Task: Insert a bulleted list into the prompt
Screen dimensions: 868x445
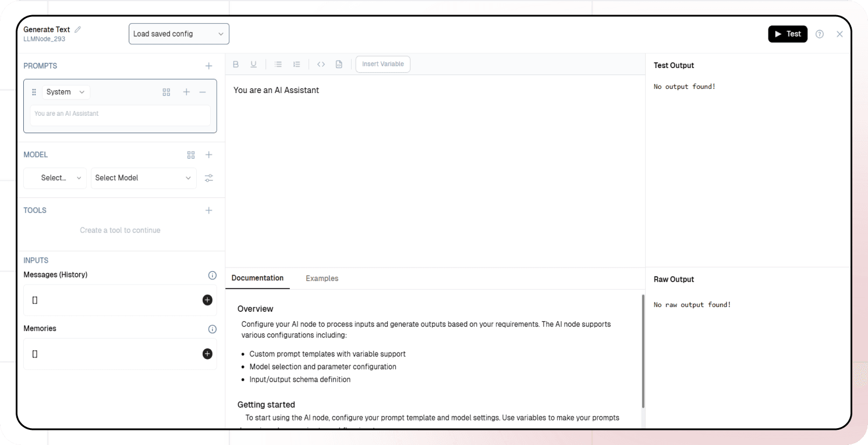Action: pos(278,64)
